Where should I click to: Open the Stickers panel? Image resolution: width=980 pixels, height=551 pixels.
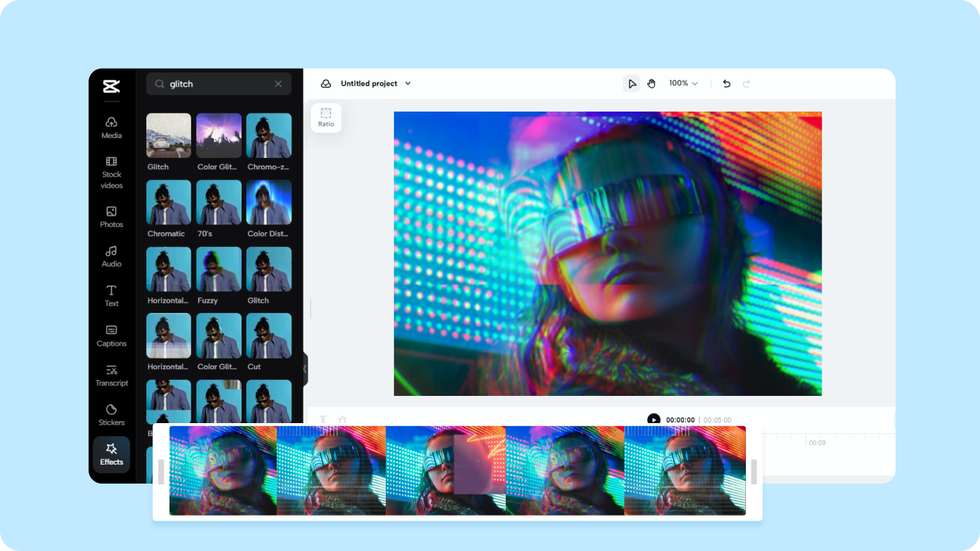point(111,415)
